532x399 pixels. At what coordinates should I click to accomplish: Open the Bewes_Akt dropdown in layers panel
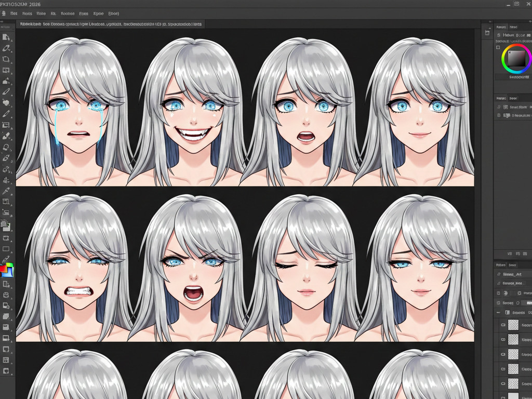[x=513, y=274]
